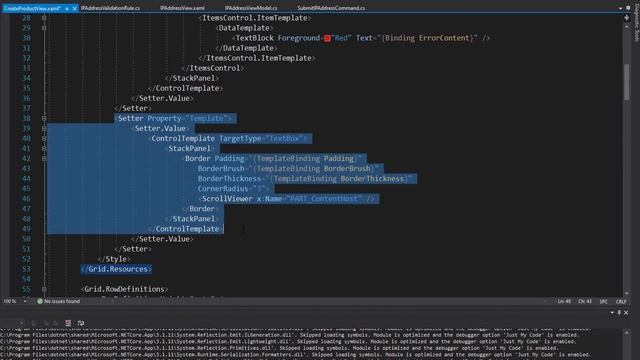640x360 pixels.
Task: Open the 100 % zoom level dropdown
Action: pyautogui.click(x=25, y=301)
